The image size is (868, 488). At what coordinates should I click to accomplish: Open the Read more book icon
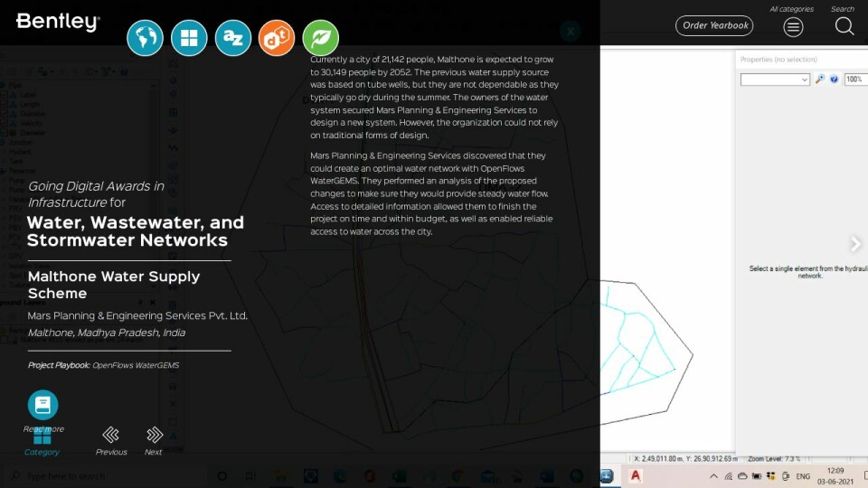click(42, 405)
